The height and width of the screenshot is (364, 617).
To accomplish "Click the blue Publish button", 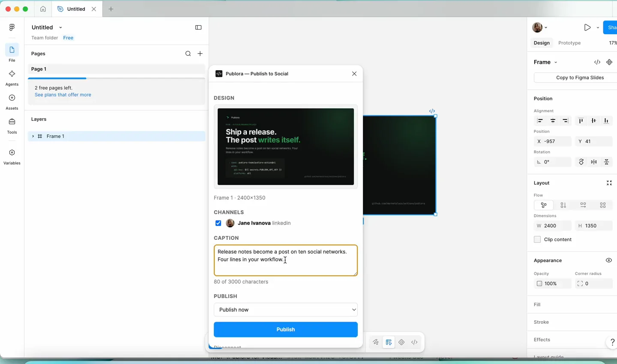I will tap(286, 329).
